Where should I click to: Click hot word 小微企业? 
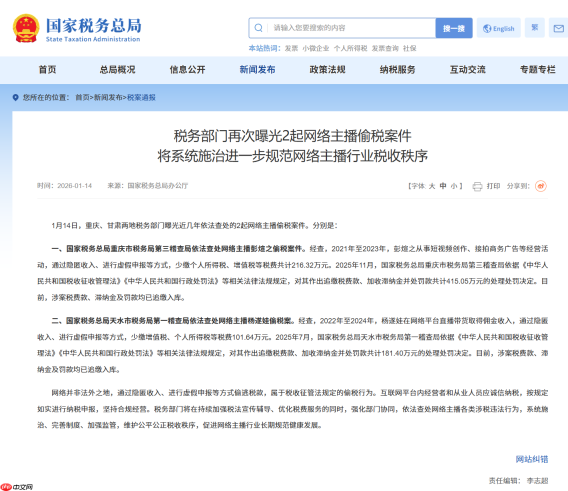(x=316, y=48)
